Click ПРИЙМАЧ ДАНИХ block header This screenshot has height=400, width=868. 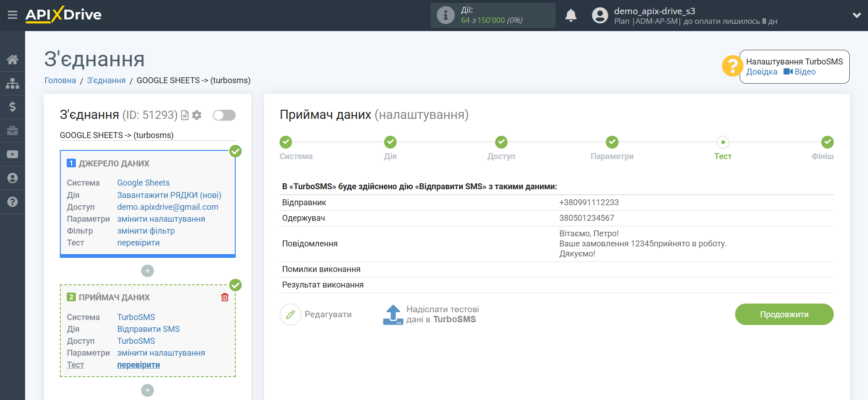114,298
